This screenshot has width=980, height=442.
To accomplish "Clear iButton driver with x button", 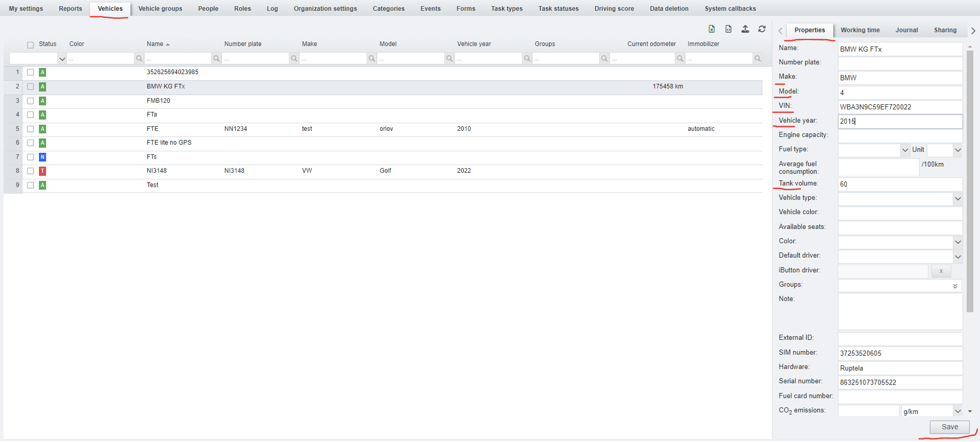I will (941, 271).
